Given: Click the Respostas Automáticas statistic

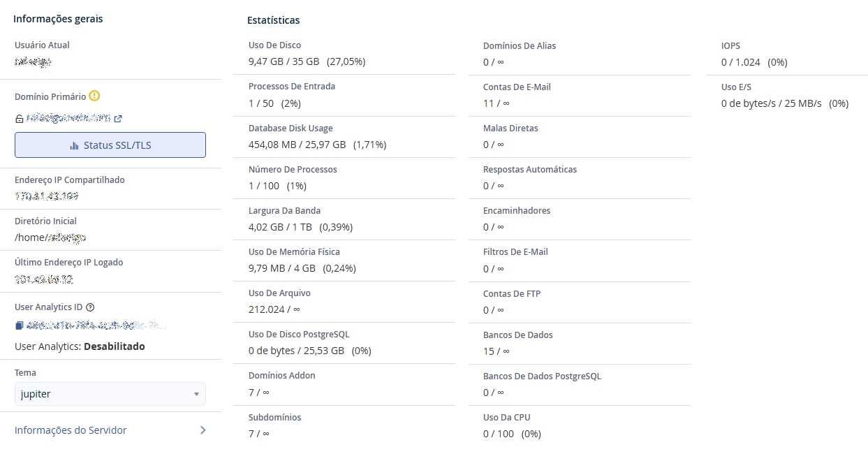Looking at the screenshot, I should 530,170.
